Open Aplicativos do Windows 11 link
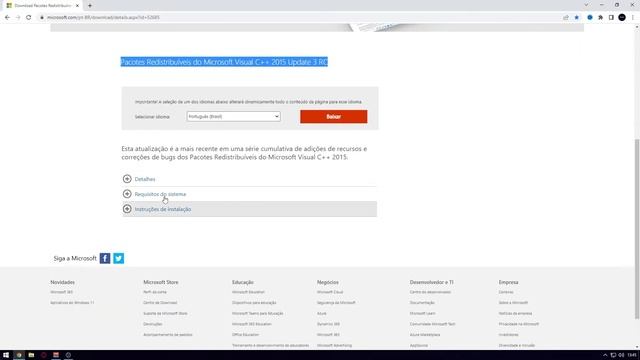640x360 pixels. (72, 303)
